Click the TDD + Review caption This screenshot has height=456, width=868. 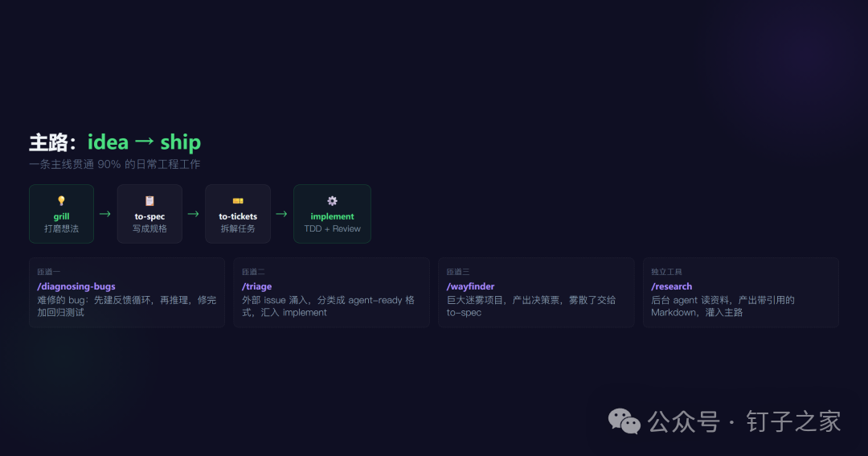click(x=332, y=229)
